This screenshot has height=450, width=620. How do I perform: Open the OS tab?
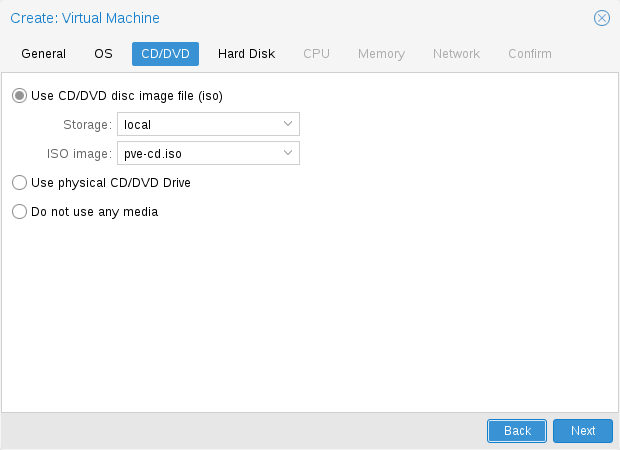pos(104,54)
